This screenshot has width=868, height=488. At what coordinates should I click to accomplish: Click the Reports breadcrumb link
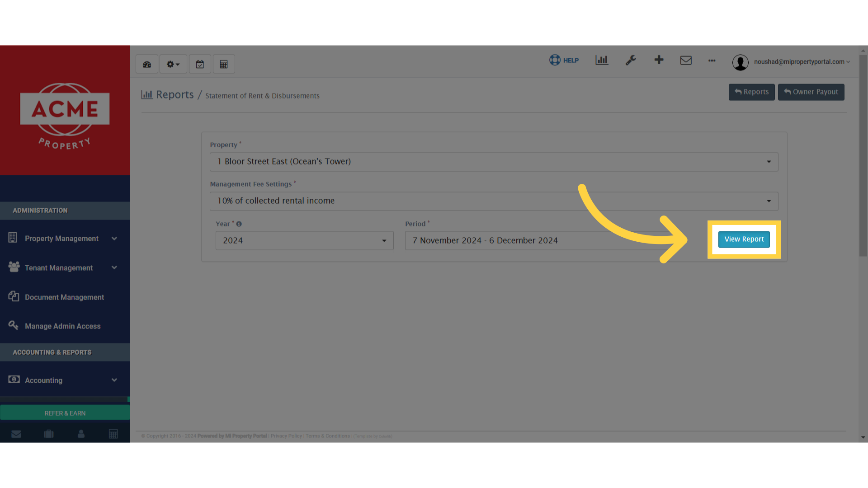click(175, 94)
